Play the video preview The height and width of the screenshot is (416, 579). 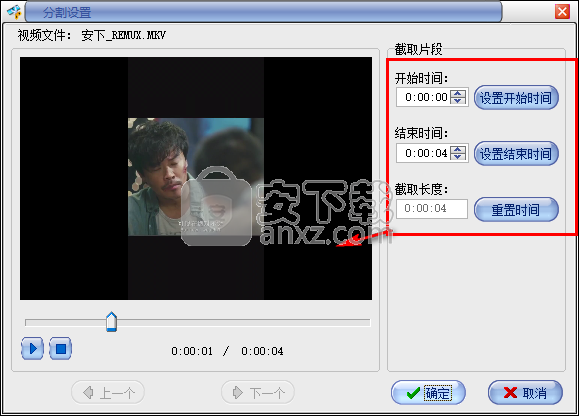coord(32,348)
